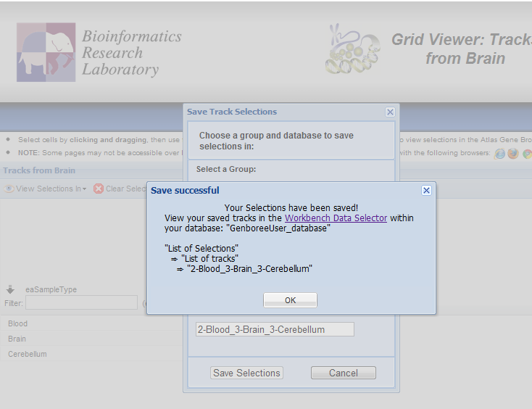The width and height of the screenshot is (532, 409).
Task: Click the eaSampleType Filter input box
Action: pyautogui.click(x=81, y=302)
